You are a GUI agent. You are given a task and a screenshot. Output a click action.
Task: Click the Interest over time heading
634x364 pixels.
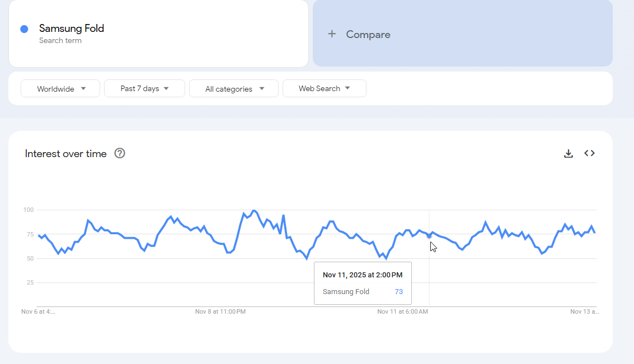(x=66, y=154)
